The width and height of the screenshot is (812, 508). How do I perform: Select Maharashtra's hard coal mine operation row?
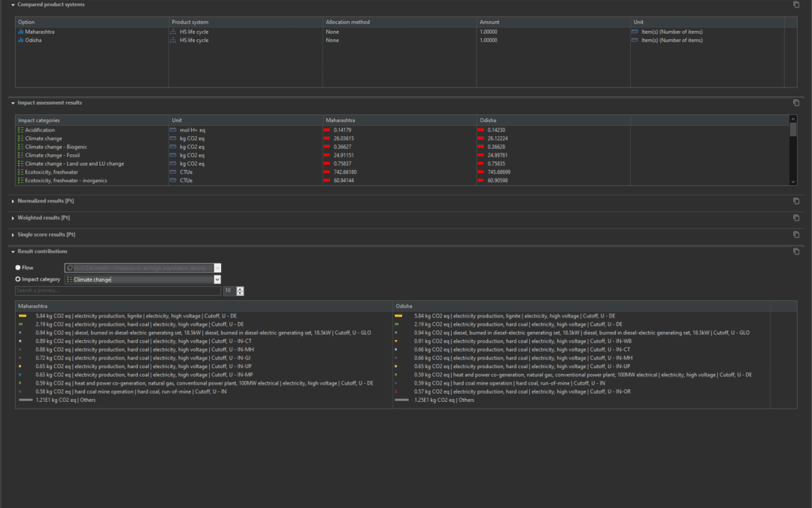click(204, 392)
